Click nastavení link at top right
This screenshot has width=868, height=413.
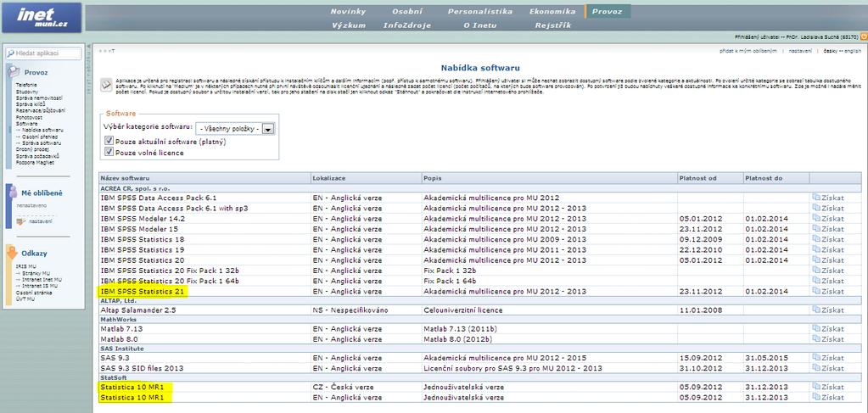(x=800, y=50)
